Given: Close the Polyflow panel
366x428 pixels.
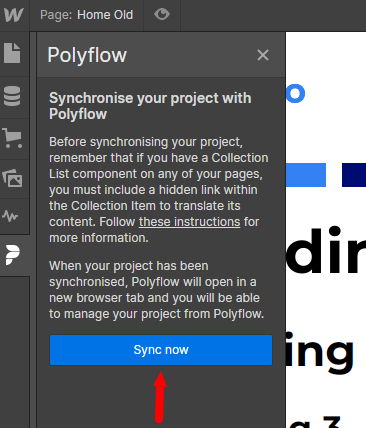Looking at the screenshot, I should click(x=263, y=55).
